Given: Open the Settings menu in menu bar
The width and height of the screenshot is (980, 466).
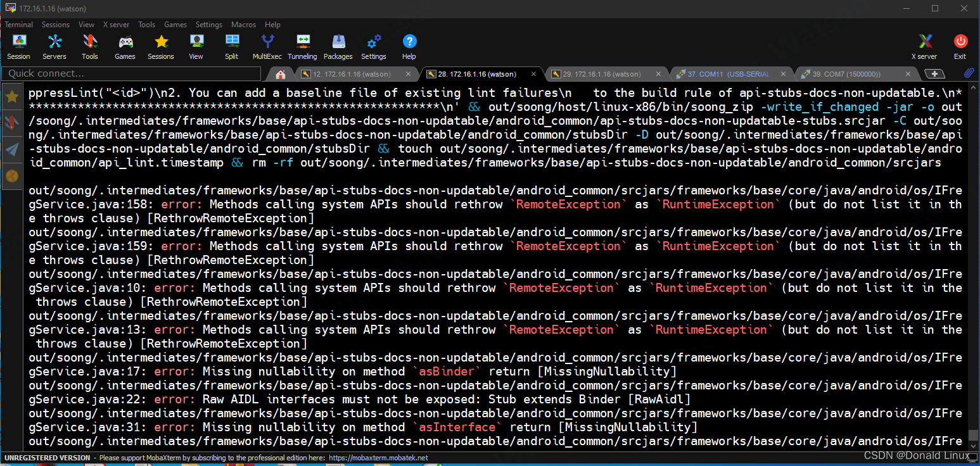Looking at the screenshot, I should pyautogui.click(x=208, y=25).
